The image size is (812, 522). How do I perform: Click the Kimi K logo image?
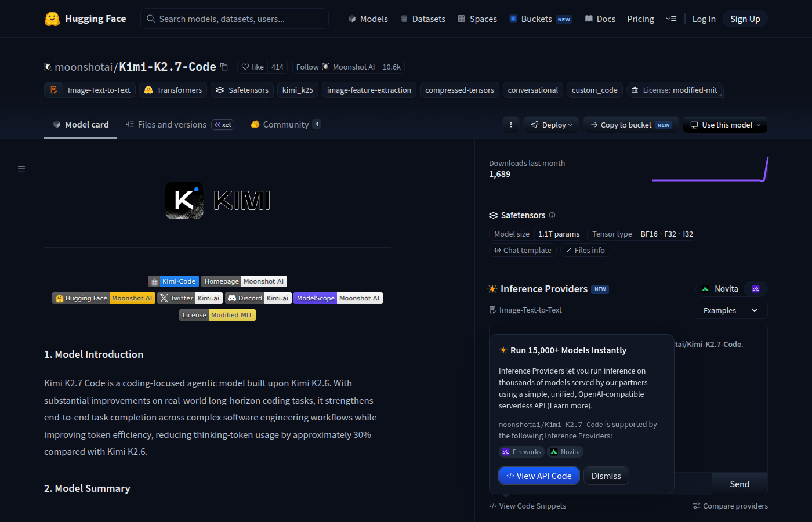click(184, 201)
